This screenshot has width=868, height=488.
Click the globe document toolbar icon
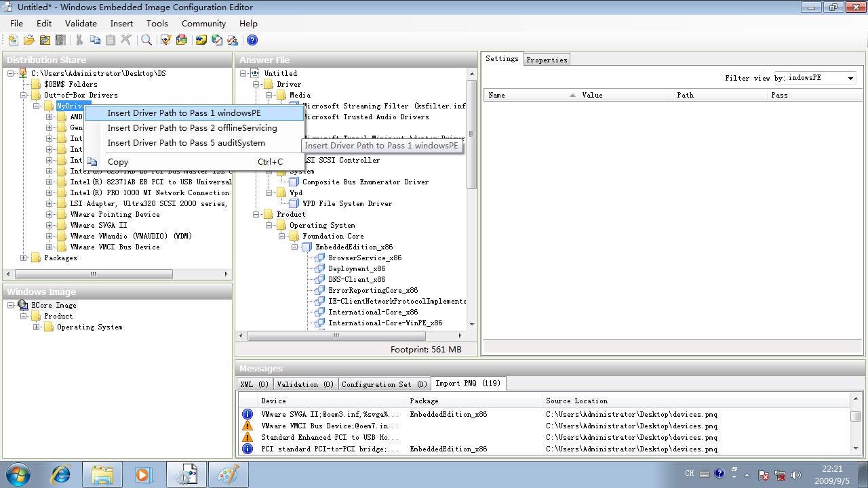click(x=217, y=40)
